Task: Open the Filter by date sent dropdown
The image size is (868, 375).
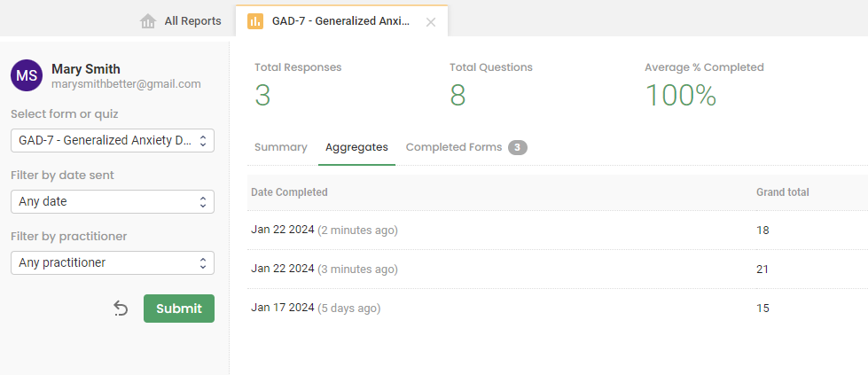Action: [x=113, y=201]
